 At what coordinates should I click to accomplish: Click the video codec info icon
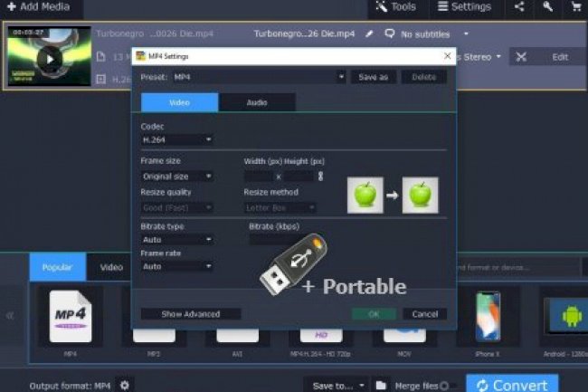(x=100, y=79)
